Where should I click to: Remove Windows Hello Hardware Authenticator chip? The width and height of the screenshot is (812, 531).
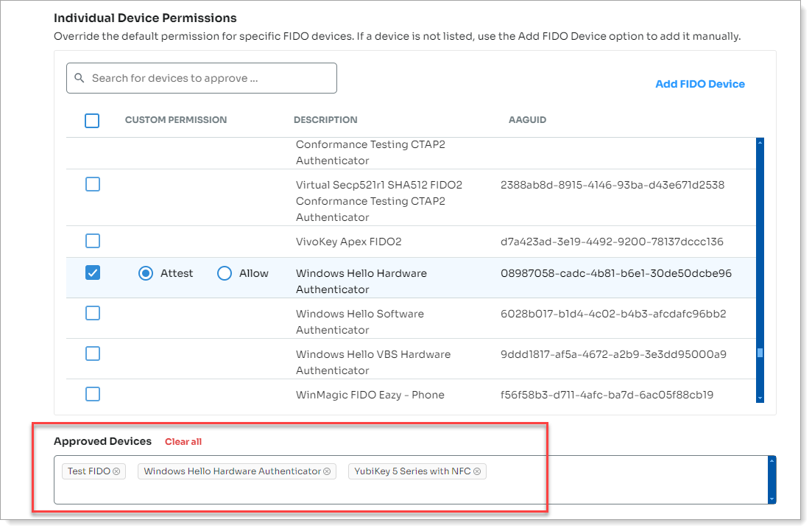coord(327,471)
